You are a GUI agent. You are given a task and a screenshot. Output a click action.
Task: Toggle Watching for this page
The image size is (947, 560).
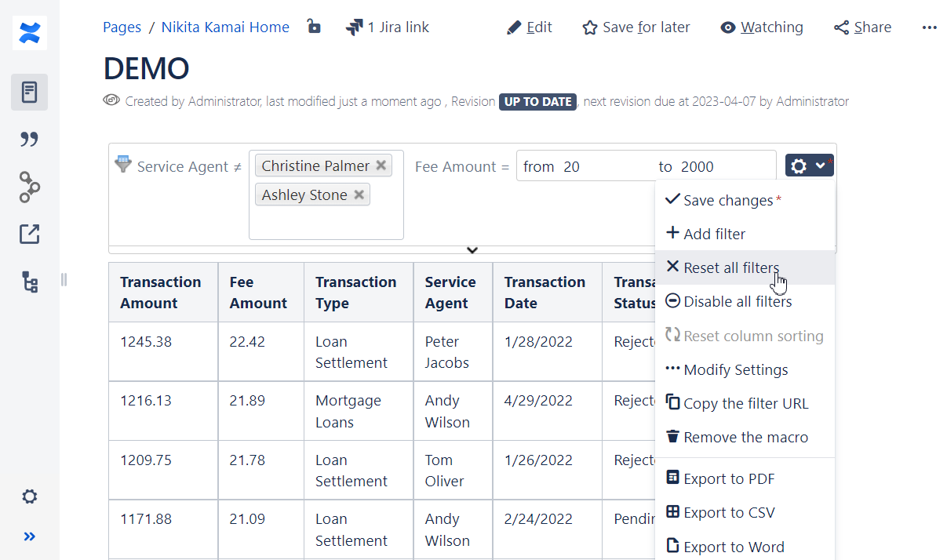pyautogui.click(x=761, y=27)
